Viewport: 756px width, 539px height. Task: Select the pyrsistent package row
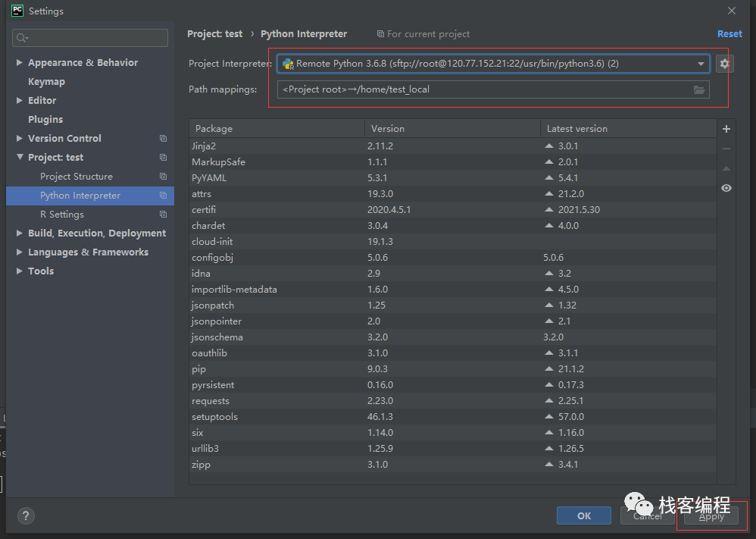click(x=453, y=384)
